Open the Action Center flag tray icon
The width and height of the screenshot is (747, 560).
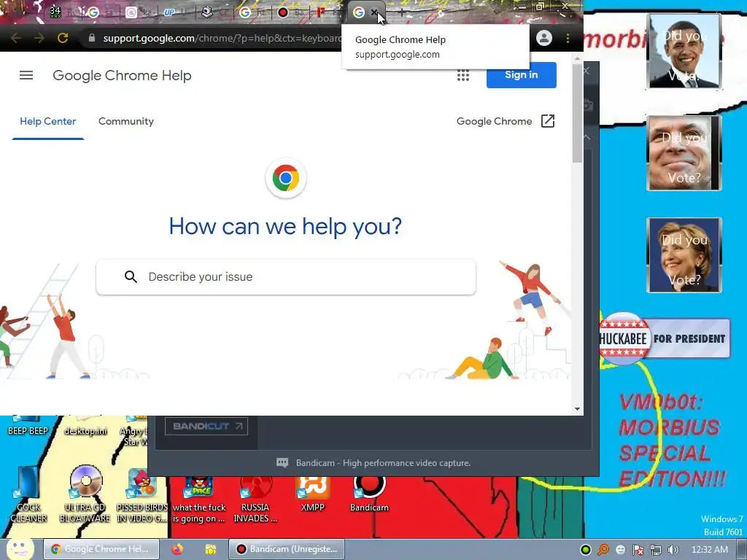[x=638, y=550]
